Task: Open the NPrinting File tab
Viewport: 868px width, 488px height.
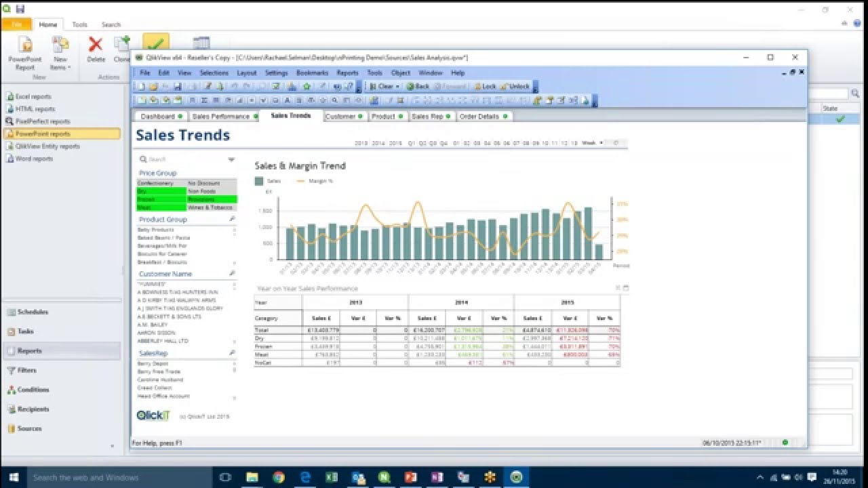Action: [x=16, y=24]
